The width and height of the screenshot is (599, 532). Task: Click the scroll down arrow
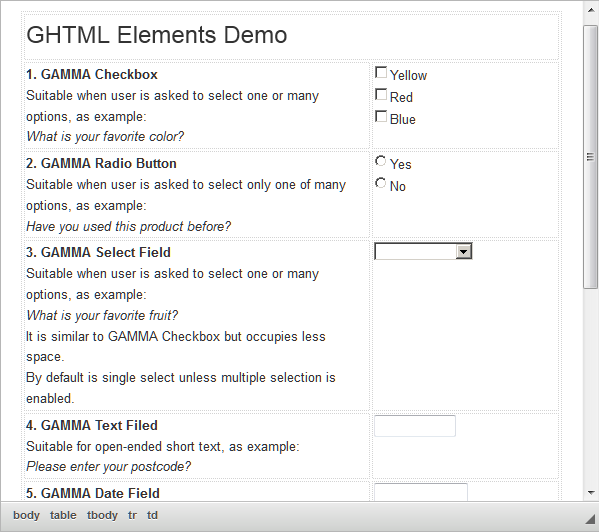pyautogui.click(x=591, y=493)
